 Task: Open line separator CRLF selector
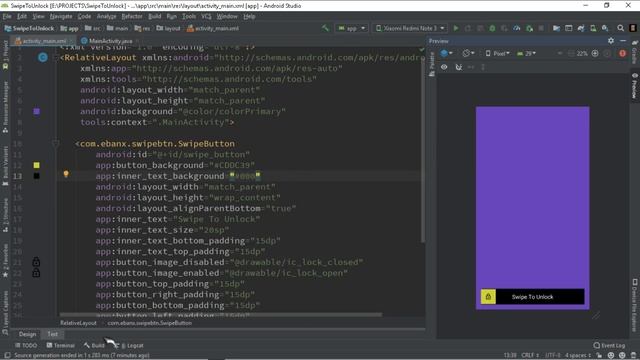point(530,355)
